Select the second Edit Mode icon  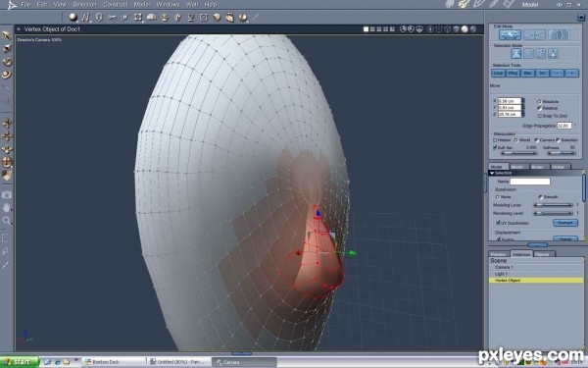pos(534,35)
